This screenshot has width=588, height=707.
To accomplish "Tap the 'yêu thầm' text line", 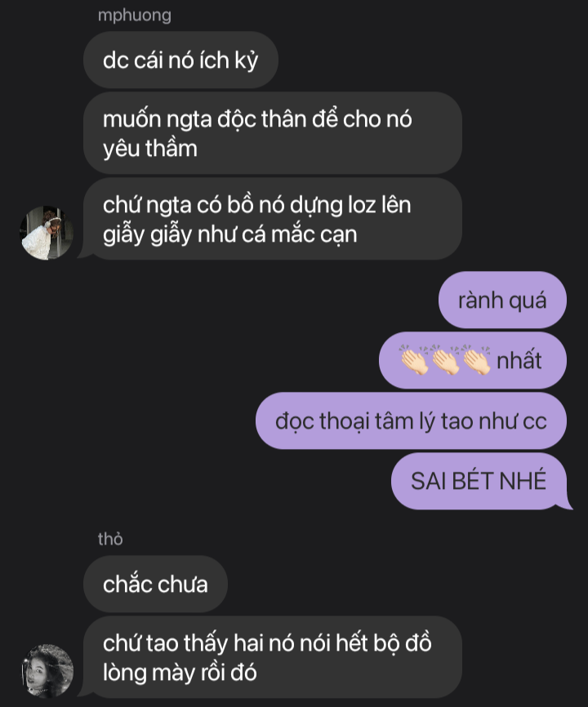I will [150, 149].
